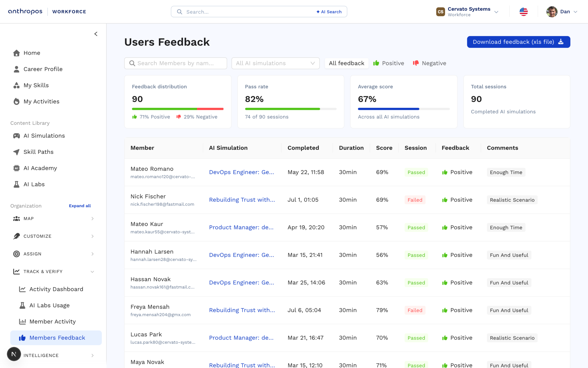Open the round N badge at bottom left
This screenshot has width=588, height=368.
click(14, 354)
